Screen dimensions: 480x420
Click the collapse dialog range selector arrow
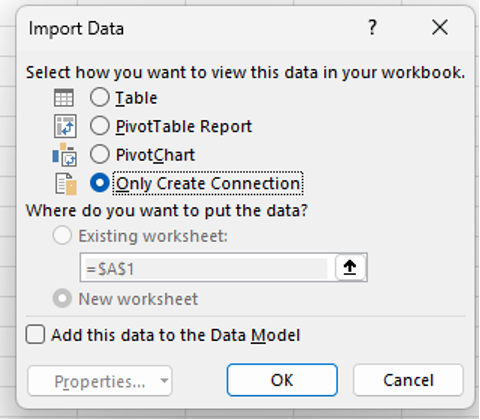(x=350, y=268)
